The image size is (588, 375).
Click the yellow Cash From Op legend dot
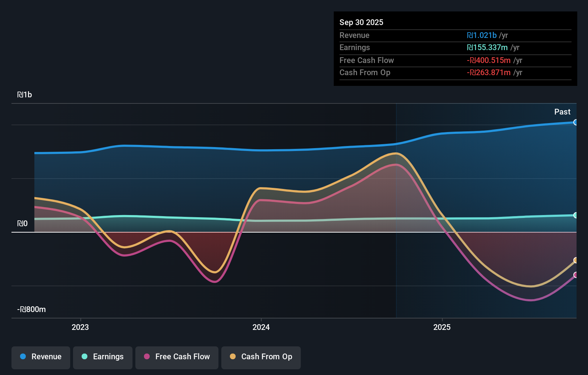pyautogui.click(x=233, y=357)
